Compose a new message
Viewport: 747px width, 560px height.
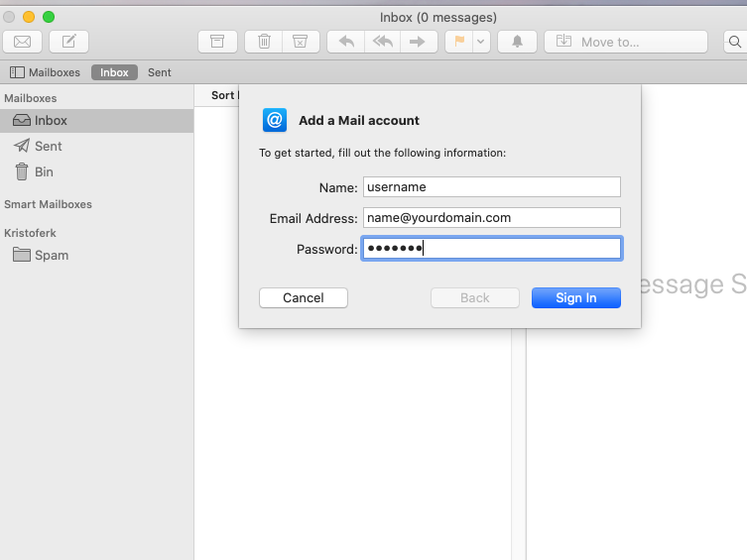69,42
